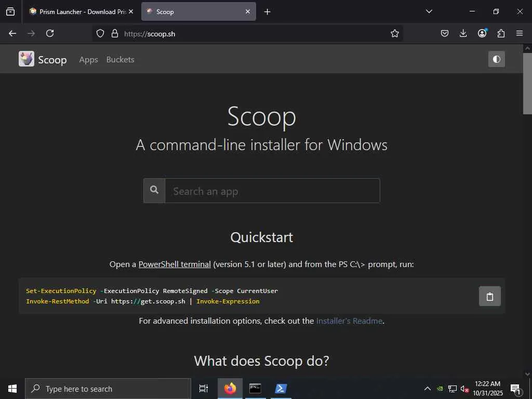Click the scrollbar up arrow
532x399 pixels.
pos(527,48)
